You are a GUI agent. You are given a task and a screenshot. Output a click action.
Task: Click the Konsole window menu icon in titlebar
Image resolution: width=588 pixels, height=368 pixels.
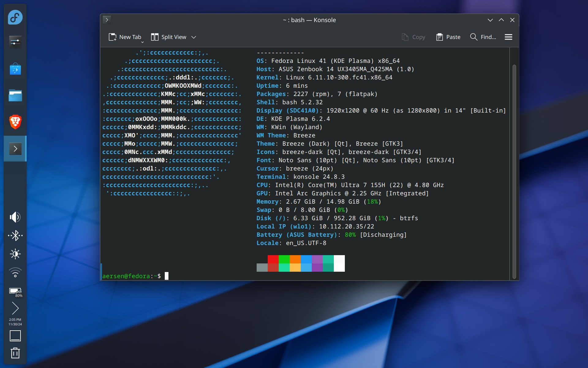click(107, 20)
